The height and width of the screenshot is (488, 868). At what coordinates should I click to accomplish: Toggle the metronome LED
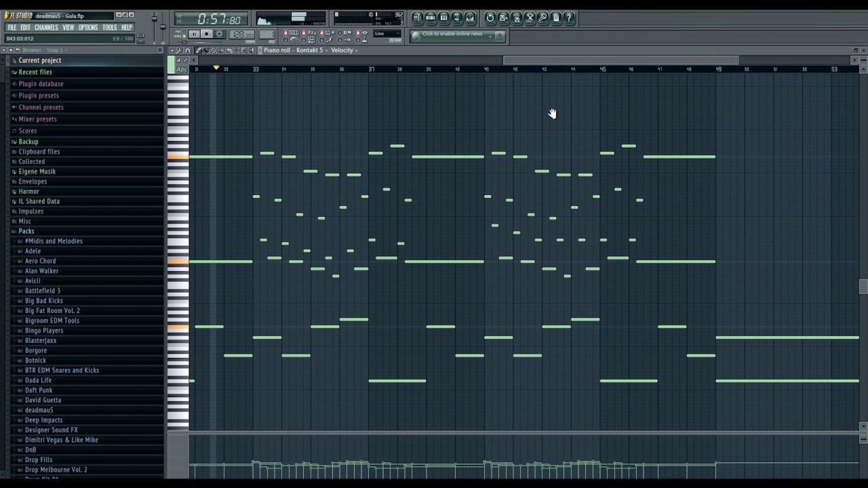pos(285,40)
